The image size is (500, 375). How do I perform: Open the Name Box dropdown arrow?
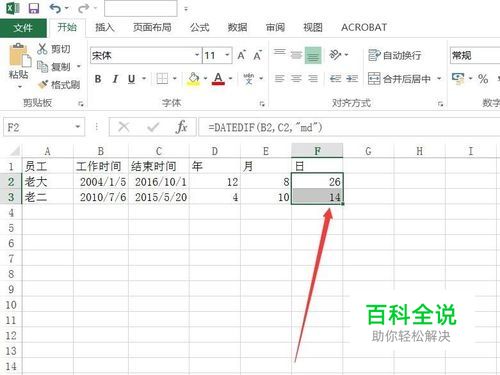pyautogui.click(x=78, y=127)
